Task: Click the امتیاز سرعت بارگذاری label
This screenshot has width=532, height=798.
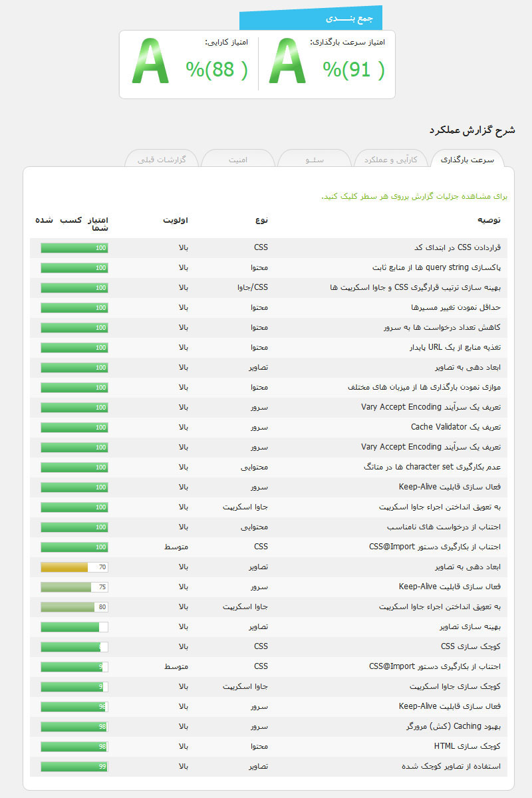Action: pos(348,42)
